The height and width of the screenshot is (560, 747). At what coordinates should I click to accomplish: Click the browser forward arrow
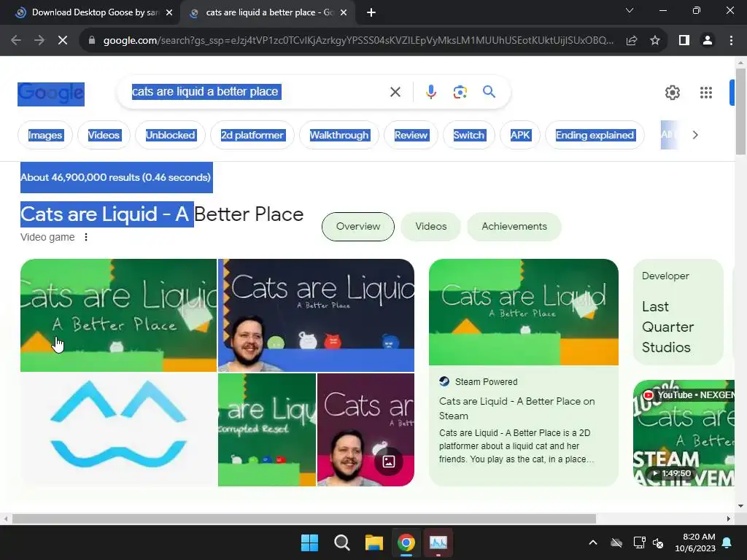[x=39, y=41]
